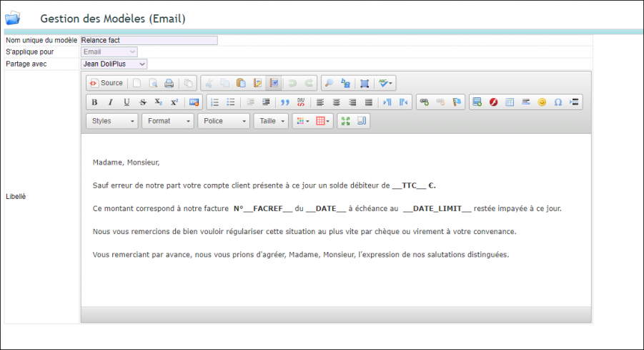Screen dimensions: 644x350
Task: Open the Partage avec Jean DoliPlus dropdown
Action: click(114, 64)
